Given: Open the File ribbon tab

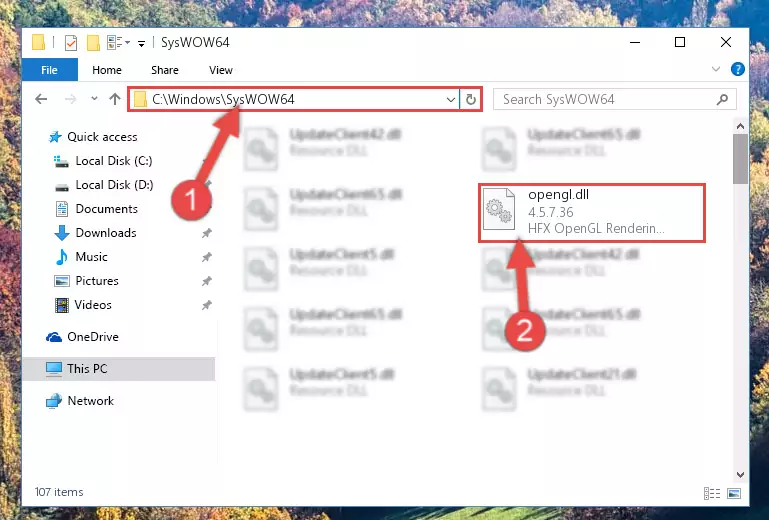Looking at the screenshot, I should coord(50,70).
